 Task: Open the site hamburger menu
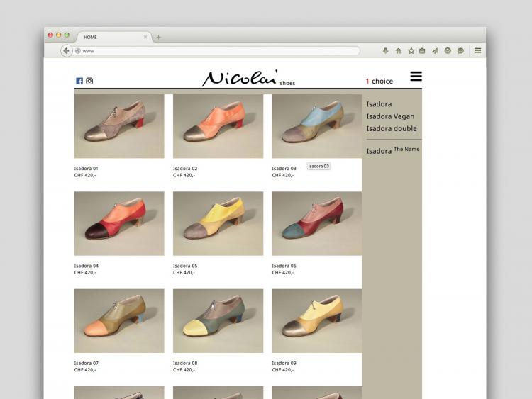[x=416, y=76]
